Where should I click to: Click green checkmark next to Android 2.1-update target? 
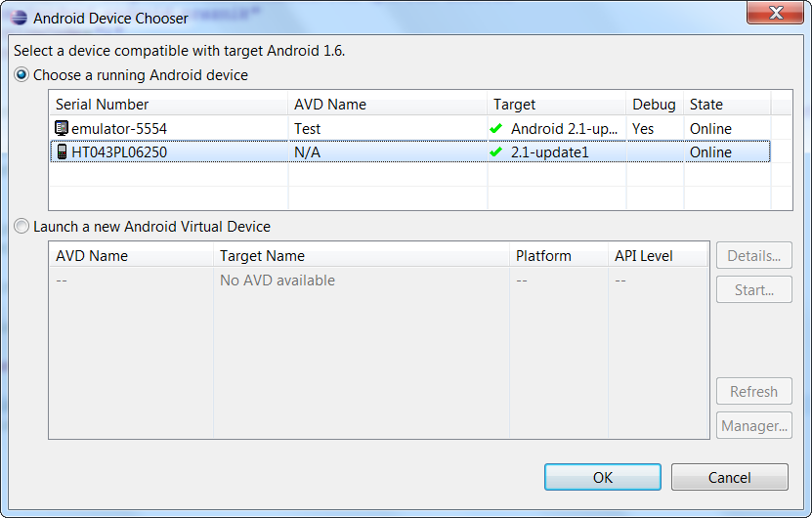tap(496, 128)
